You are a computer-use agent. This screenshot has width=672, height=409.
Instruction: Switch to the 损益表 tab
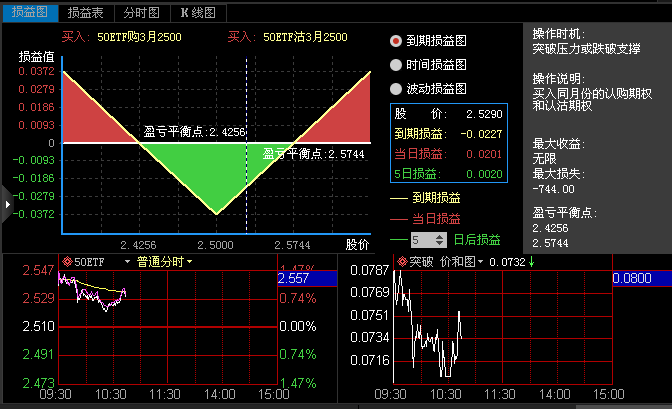[x=85, y=12]
